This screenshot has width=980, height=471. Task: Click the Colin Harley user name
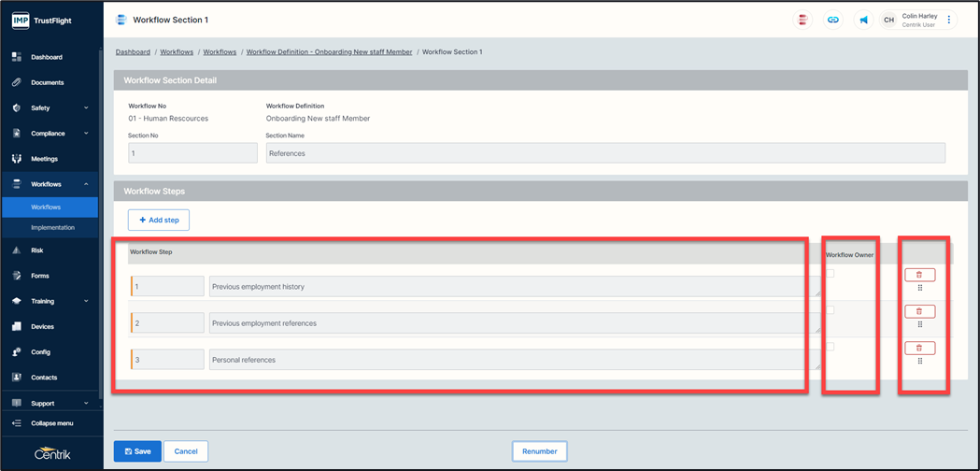[919, 16]
